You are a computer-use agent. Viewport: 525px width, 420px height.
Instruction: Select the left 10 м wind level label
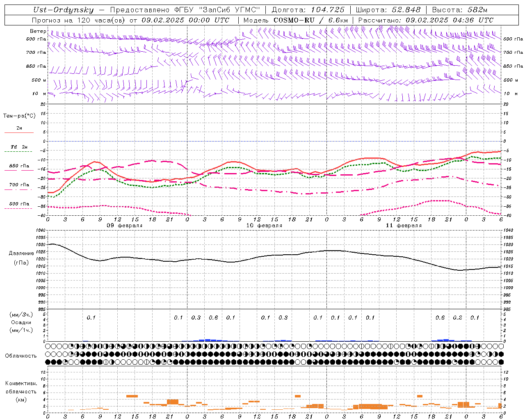[x=39, y=94]
